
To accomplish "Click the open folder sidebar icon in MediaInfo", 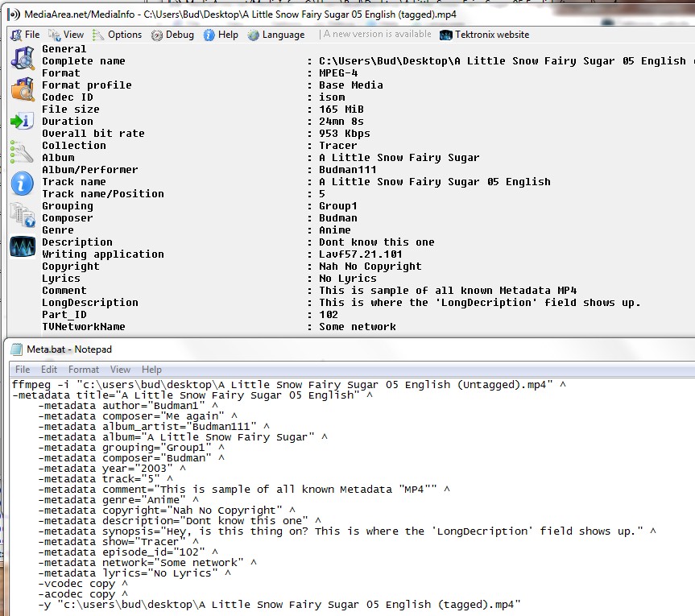I will (x=23, y=89).
